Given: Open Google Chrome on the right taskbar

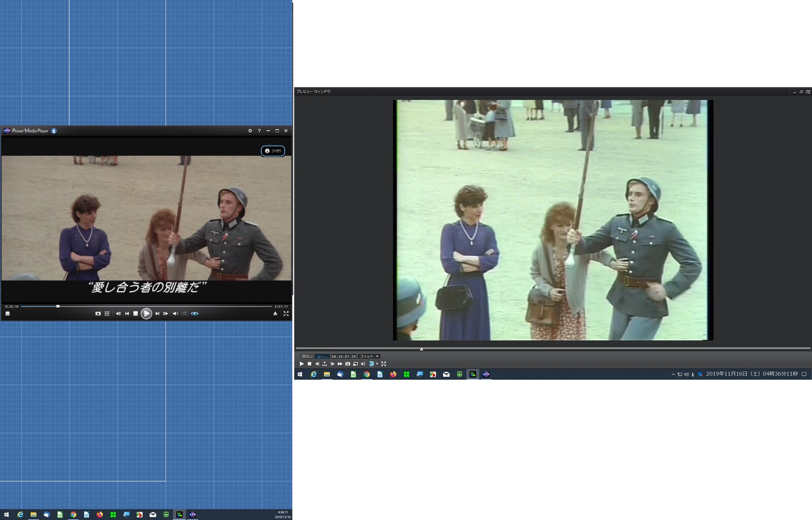Looking at the screenshot, I should [x=366, y=374].
